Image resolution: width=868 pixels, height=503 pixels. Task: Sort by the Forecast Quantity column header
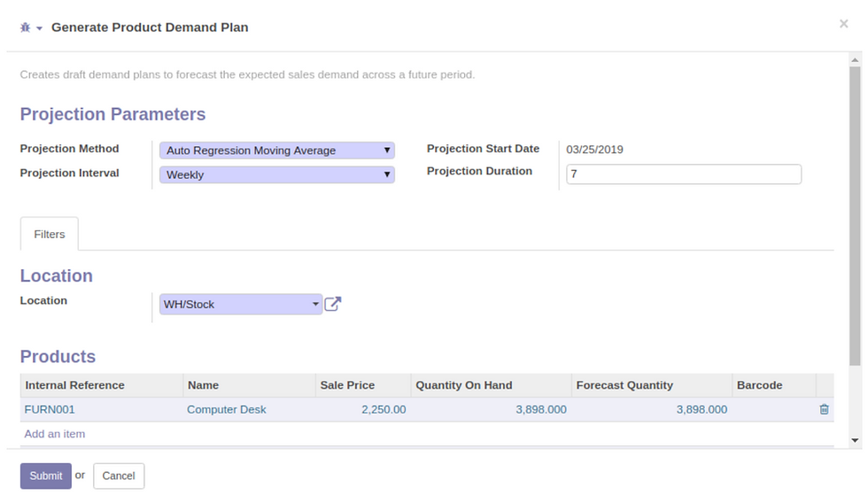click(x=624, y=385)
